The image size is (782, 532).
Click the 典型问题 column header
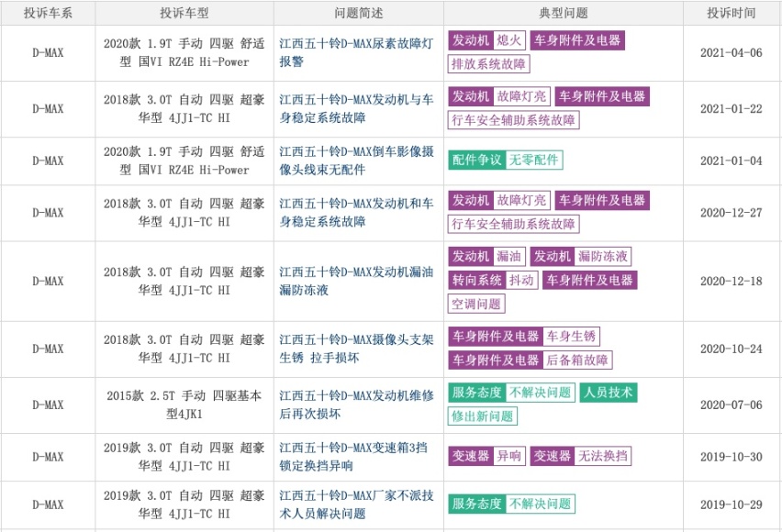563,13
